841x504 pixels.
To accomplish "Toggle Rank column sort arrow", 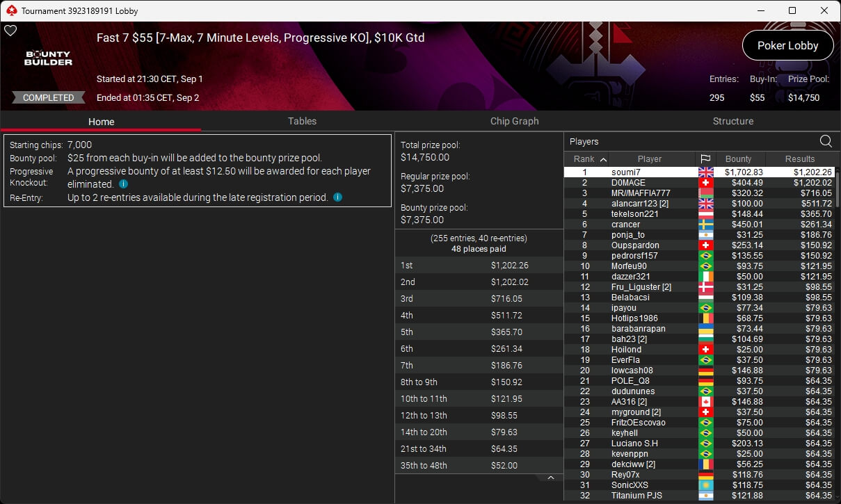I will (603, 159).
